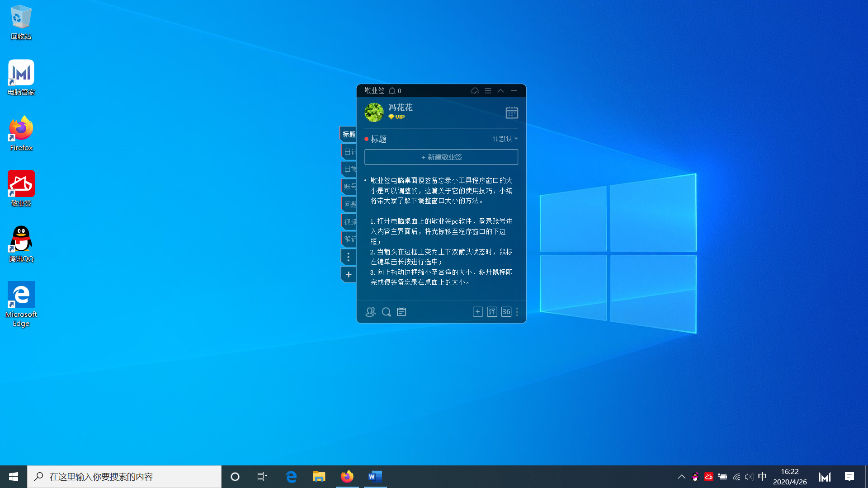Open the timeline list icon at bottom

pos(401,312)
